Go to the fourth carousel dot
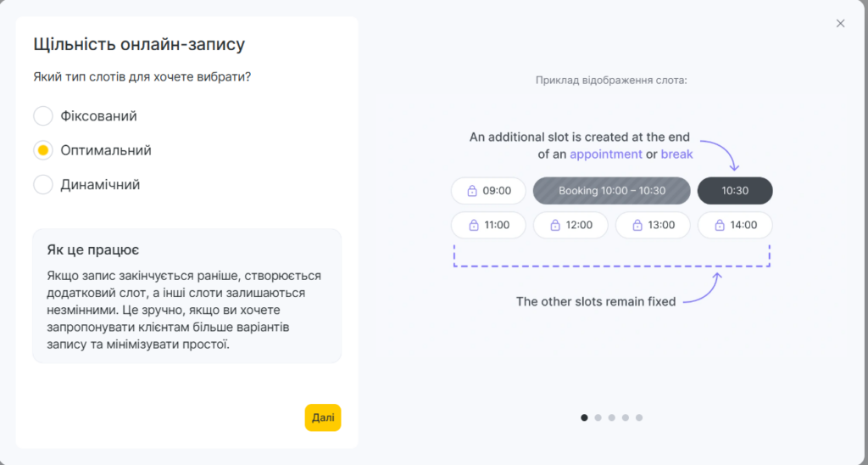Screen dimensions: 868x465 (626, 417)
